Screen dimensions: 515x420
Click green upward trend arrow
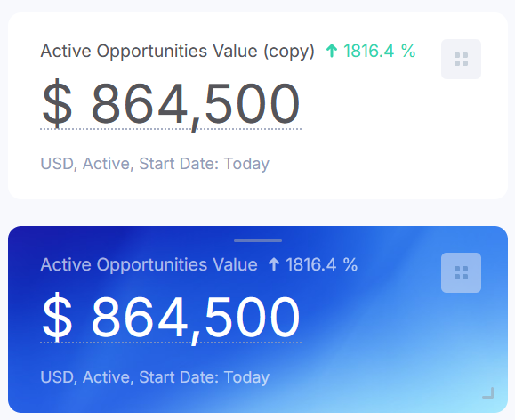332,52
